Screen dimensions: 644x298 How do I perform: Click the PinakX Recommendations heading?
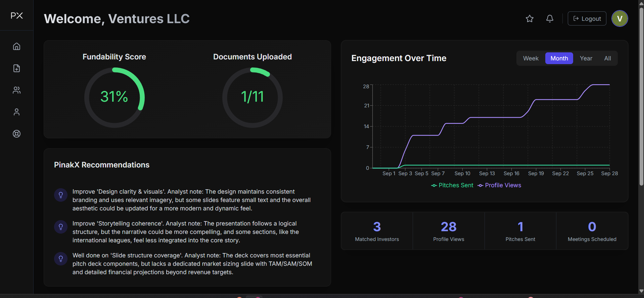click(102, 165)
